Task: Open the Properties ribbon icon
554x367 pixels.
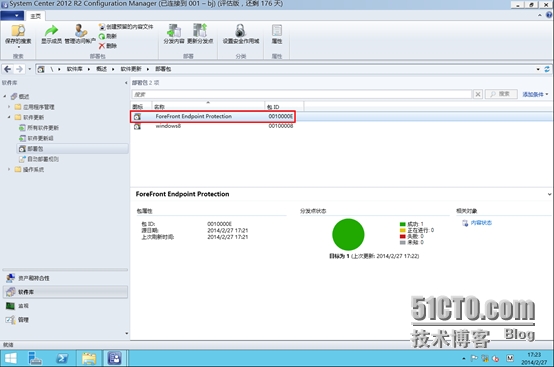Action: [277, 30]
